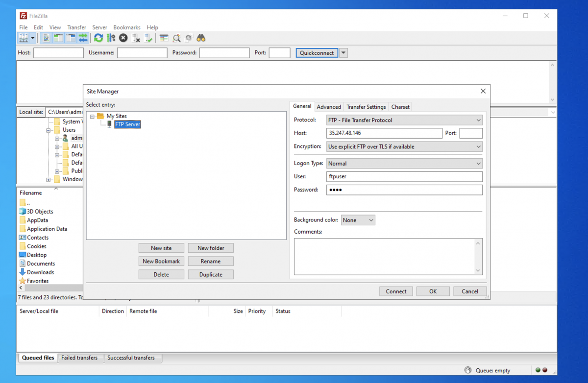Toggle directory comparison icon
The height and width of the screenshot is (383, 588).
176,38
